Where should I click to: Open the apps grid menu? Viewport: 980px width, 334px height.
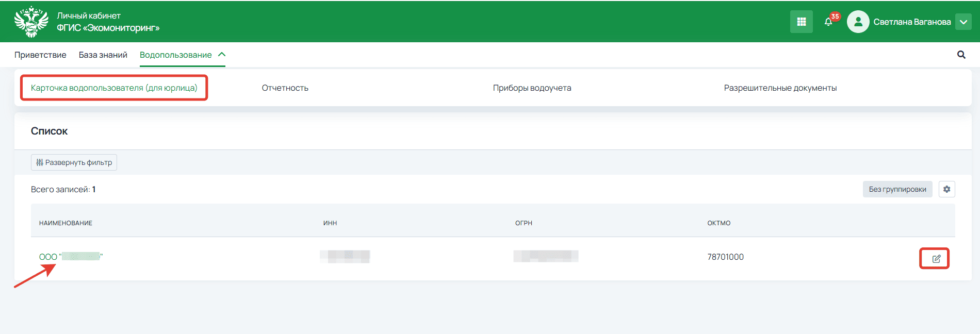click(801, 22)
